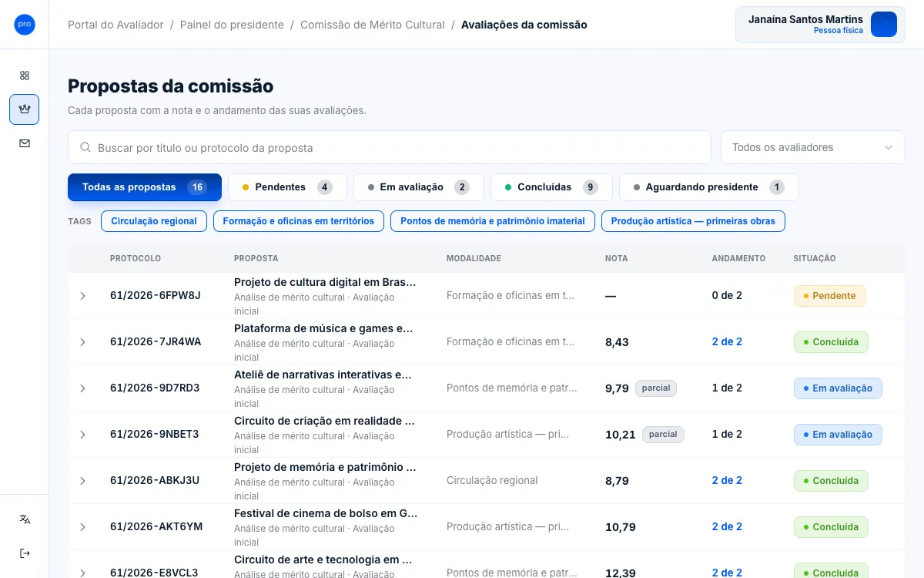This screenshot has width=924, height=578.
Task: Click Pendente badge of 61/2026-6FPW8J
Action: [x=830, y=296]
